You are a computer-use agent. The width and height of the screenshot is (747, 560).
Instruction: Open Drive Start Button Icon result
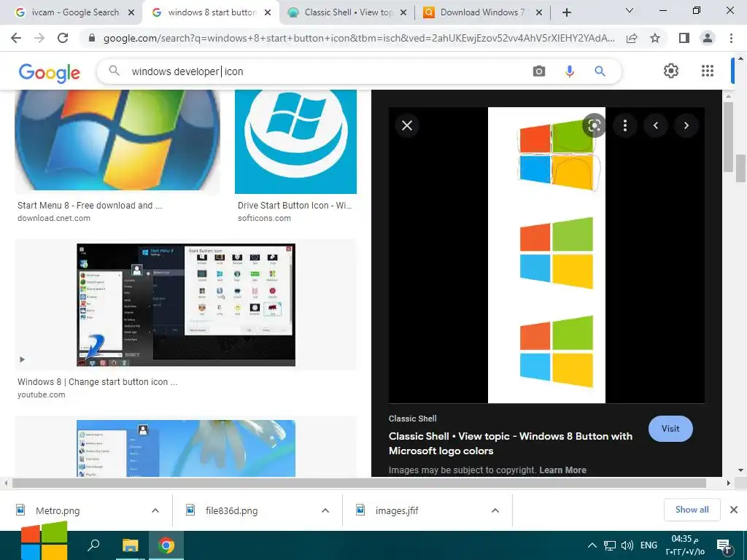pyautogui.click(x=295, y=206)
